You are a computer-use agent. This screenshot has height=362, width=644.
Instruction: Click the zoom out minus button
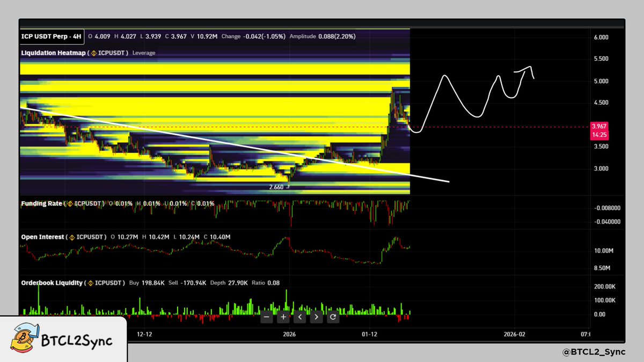[x=267, y=317]
